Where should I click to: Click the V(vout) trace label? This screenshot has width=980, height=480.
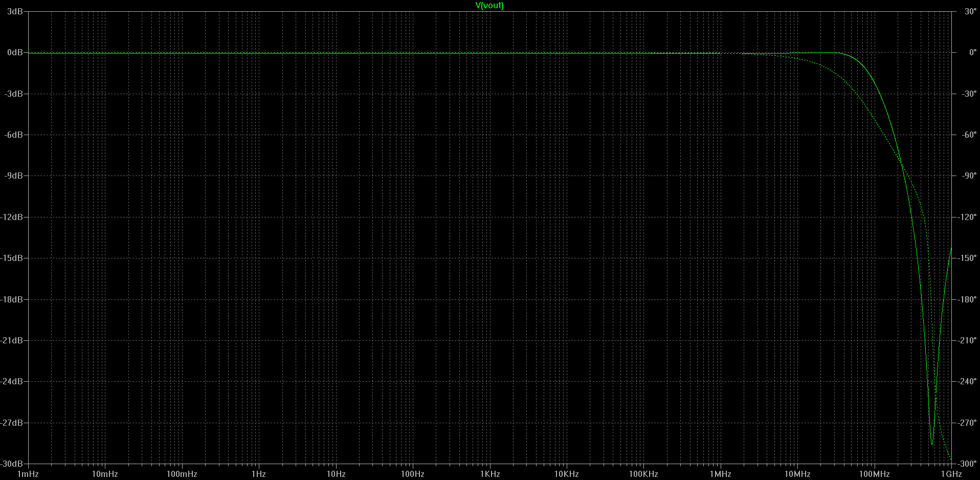point(489,5)
